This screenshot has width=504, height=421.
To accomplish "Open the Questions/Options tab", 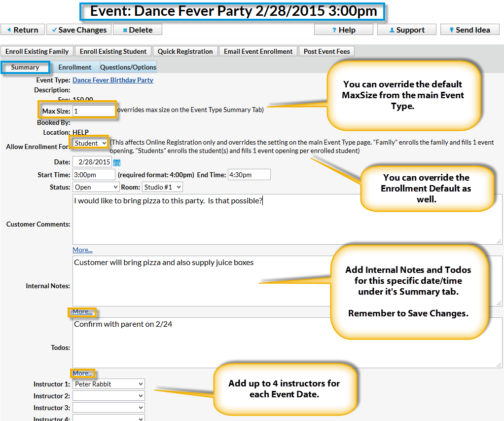I will click(128, 67).
